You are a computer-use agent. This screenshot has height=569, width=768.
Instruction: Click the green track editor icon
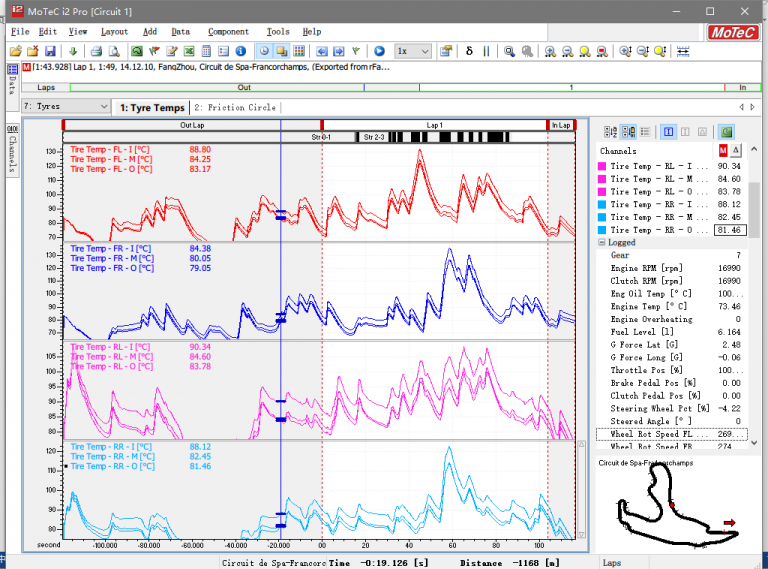pos(137,51)
